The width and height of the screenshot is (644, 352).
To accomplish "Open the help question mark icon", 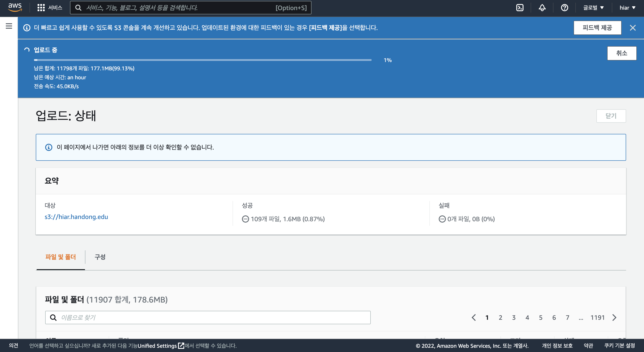I will coord(564,8).
